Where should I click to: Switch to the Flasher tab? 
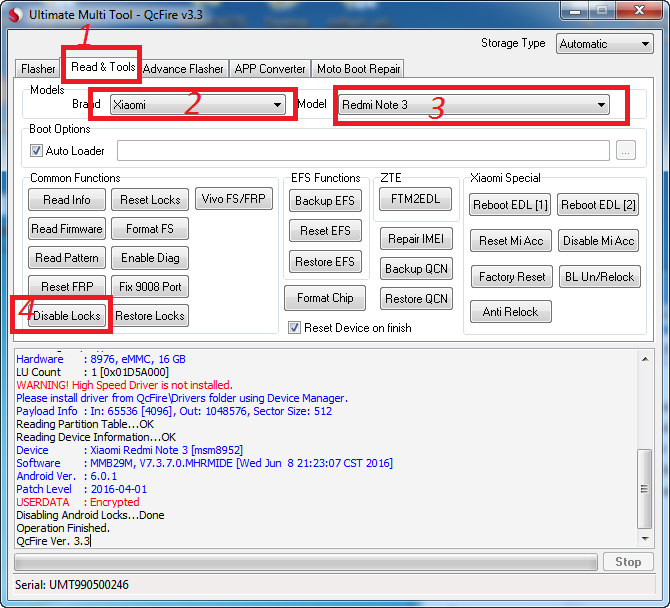pos(38,69)
